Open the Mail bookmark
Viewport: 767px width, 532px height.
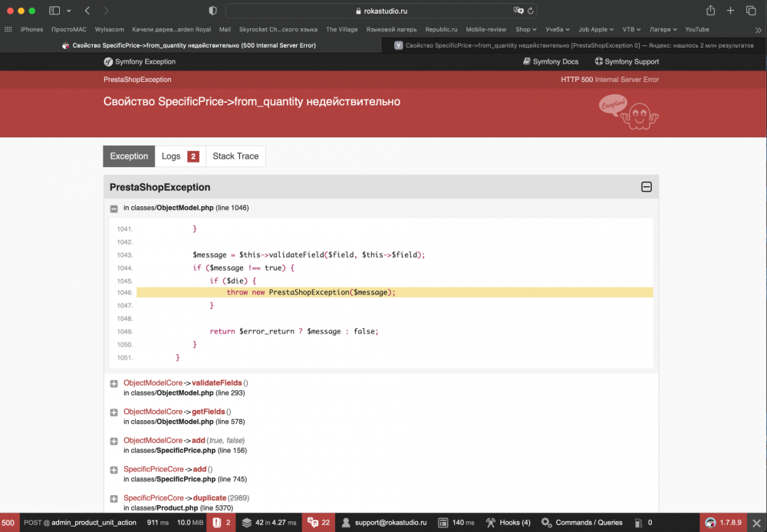pyautogui.click(x=225, y=29)
